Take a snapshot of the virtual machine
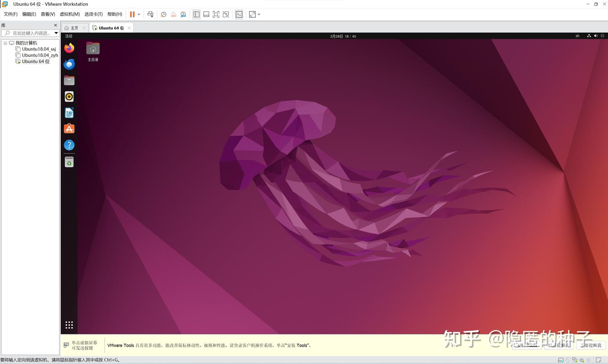The width and height of the screenshot is (608, 364). (x=163, y=14)
